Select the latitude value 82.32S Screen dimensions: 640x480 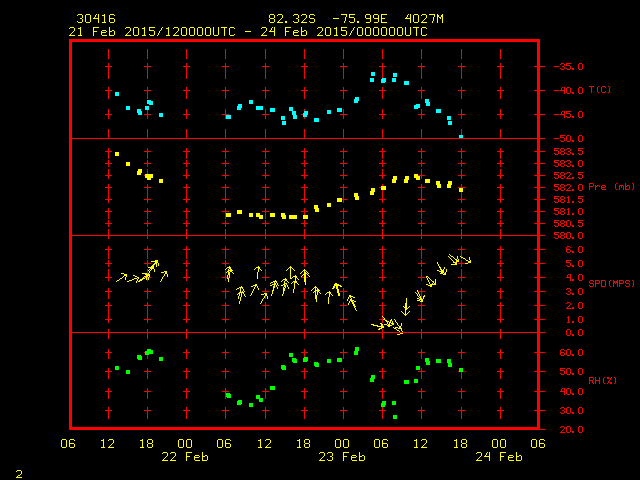pos(287,19)
